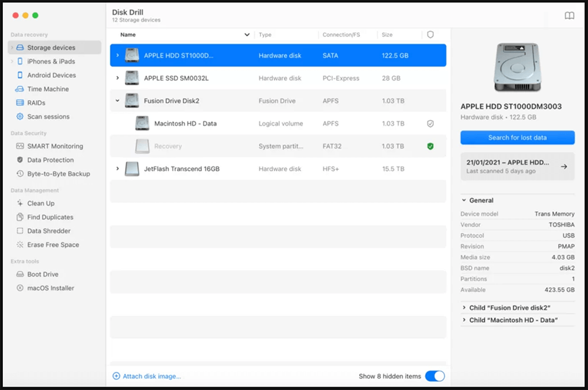Click the Data Protection shield icon

click(x=20, y=160)
